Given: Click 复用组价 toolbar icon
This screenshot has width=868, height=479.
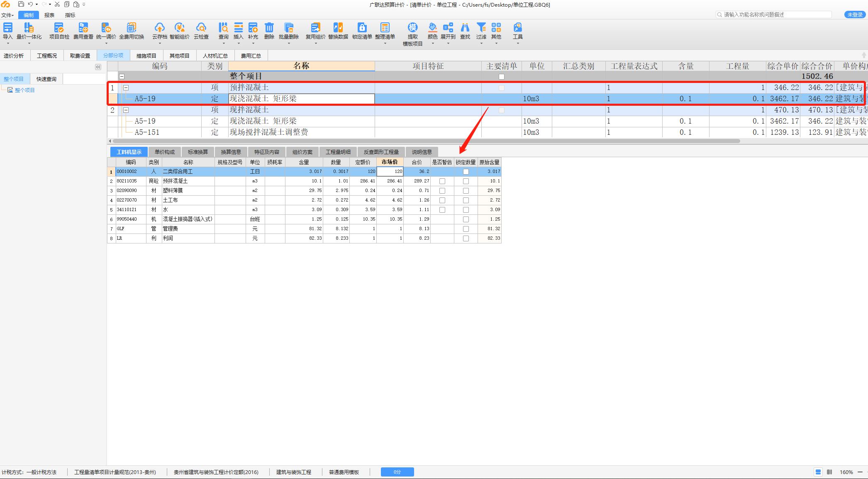Looking at the screenshot, I should pos(315,28).
